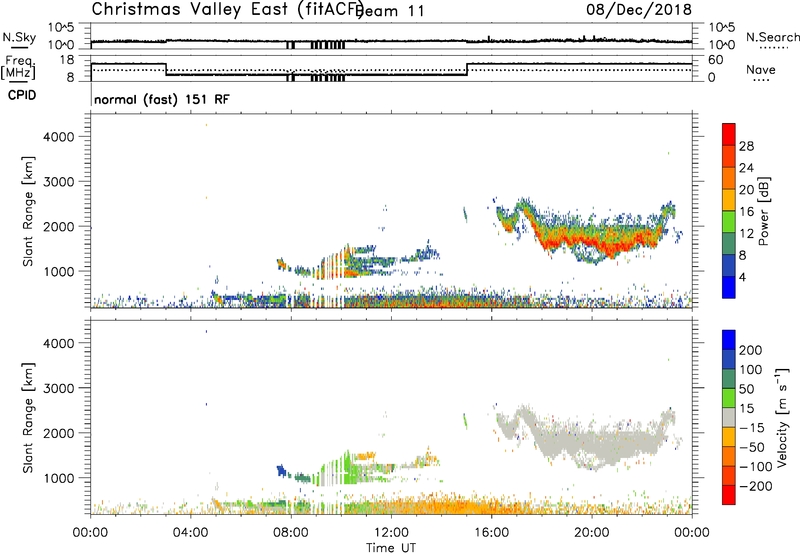Click "Slant Range [km]" on the velocity panel

[28, 418]
